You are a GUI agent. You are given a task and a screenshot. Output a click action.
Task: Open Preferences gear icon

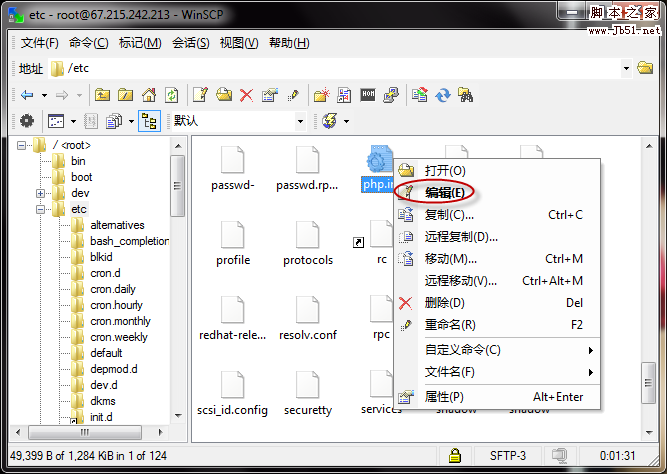(x=27, y=121)
